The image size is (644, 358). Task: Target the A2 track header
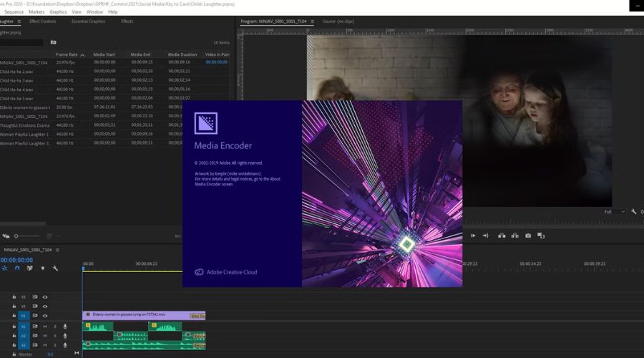pyautogui.click(x=24, y=336)
